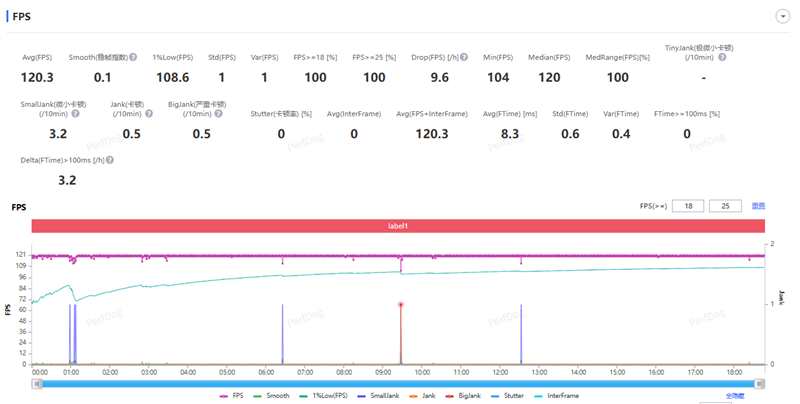Toggle the FPS series in the legend

[232, 396]
